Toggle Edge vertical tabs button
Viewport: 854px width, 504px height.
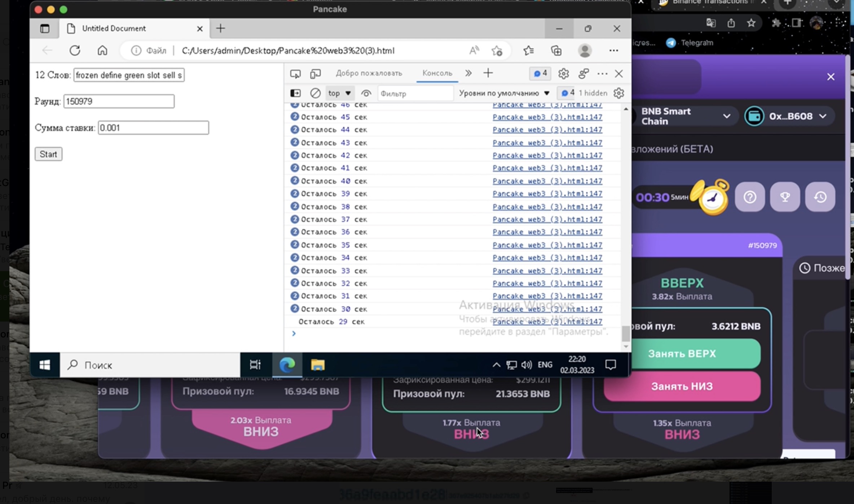point(45,28)
